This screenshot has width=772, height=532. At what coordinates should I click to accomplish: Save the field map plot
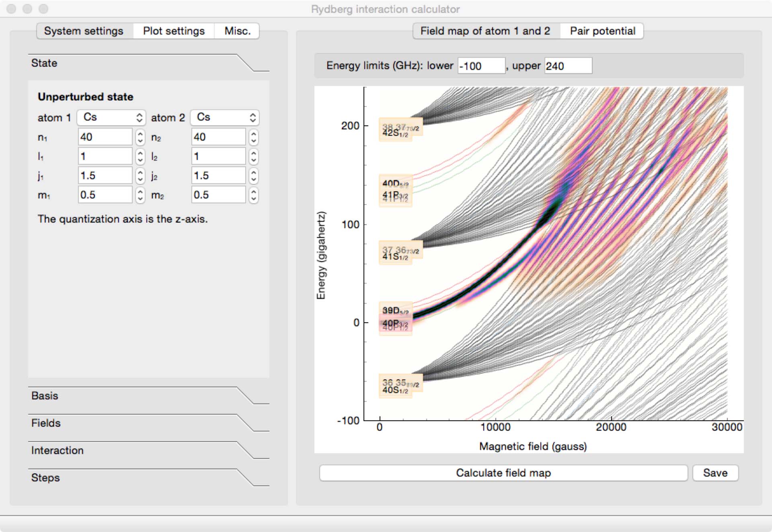pos(715,473)
